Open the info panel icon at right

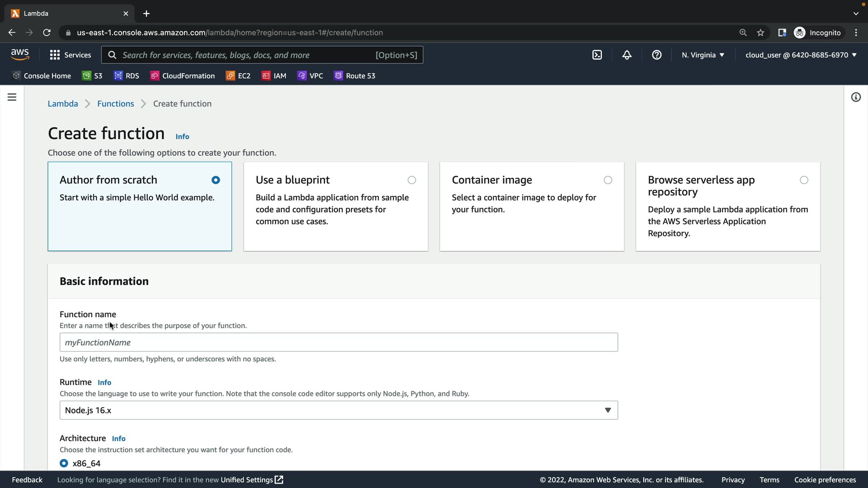pos(856,97)
